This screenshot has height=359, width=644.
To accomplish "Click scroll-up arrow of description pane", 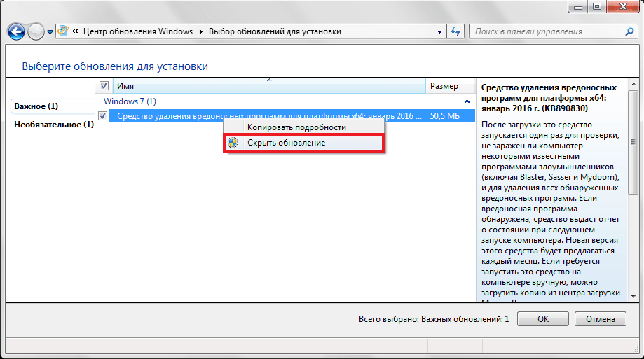I will 633,84.
